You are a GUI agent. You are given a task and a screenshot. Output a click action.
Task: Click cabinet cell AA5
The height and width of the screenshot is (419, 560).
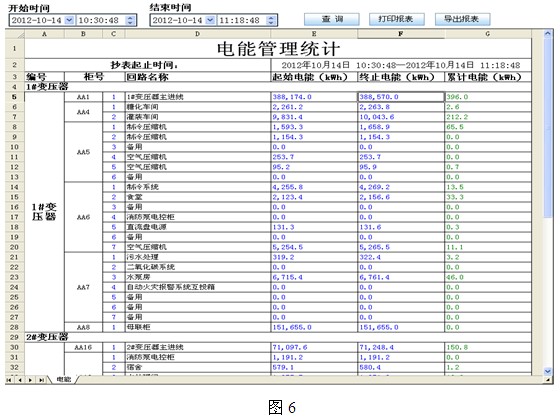[83, 152]
